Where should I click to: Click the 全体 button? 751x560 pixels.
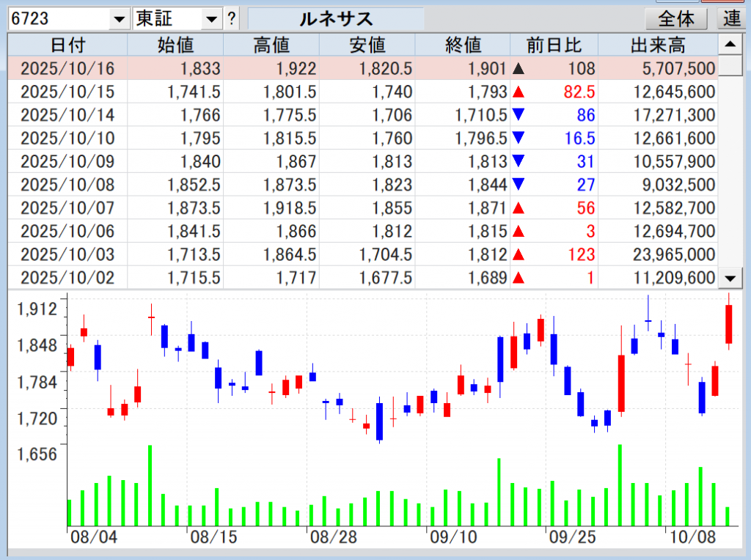[675, 19]
